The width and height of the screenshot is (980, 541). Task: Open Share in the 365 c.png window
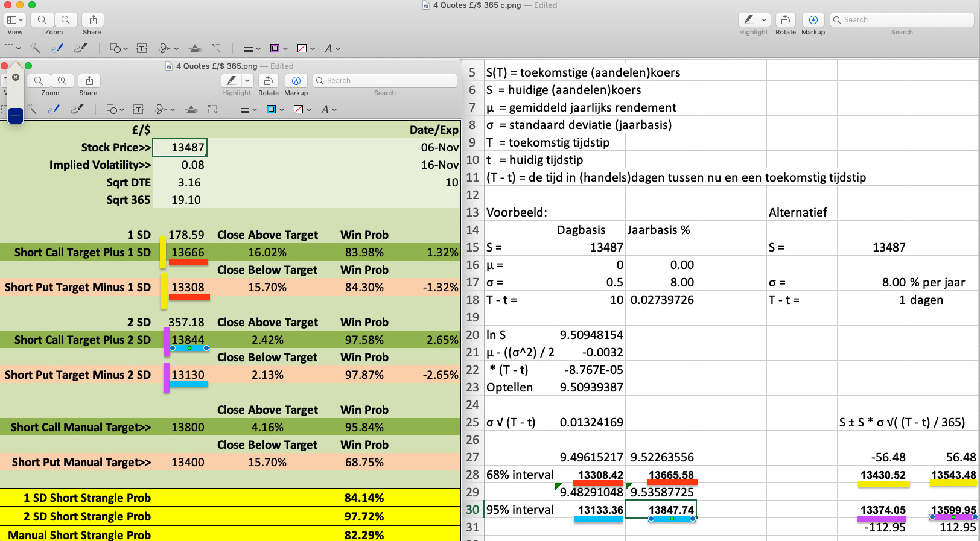(x=93, y=20)
